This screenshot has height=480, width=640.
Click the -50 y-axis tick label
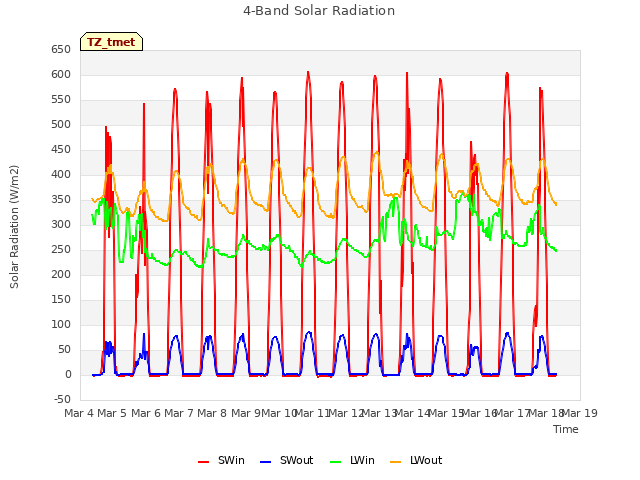(62, 400)
